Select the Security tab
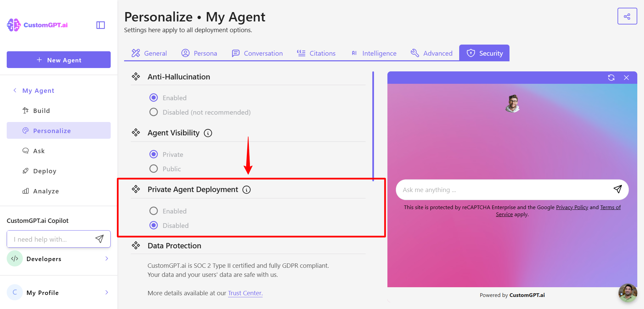The height and width of the screenshot is (309, 644). [x=484, y=53]
